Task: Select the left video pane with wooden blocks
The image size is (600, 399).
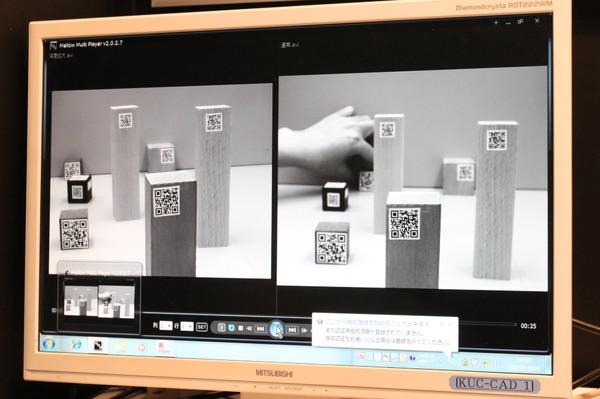Action: coord(161,180)
